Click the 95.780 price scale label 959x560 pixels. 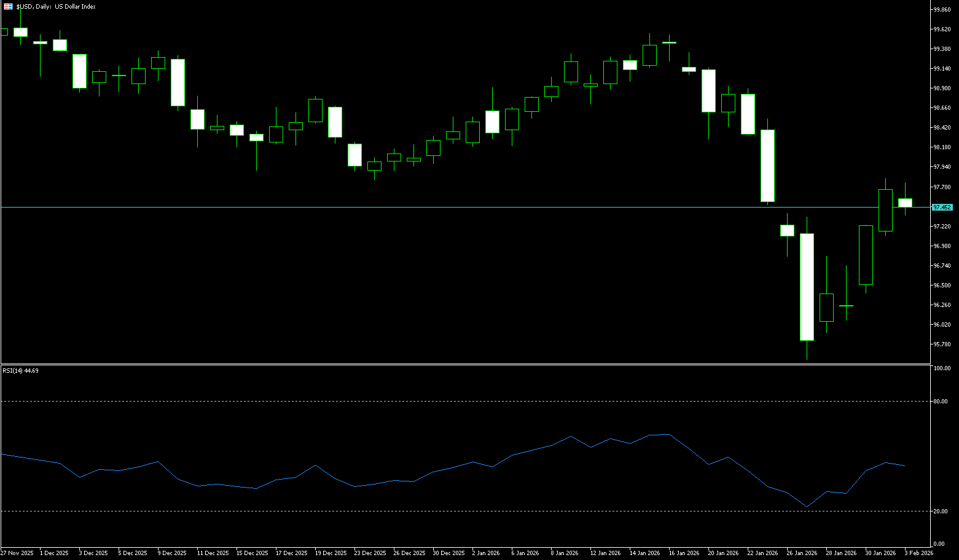942,344
